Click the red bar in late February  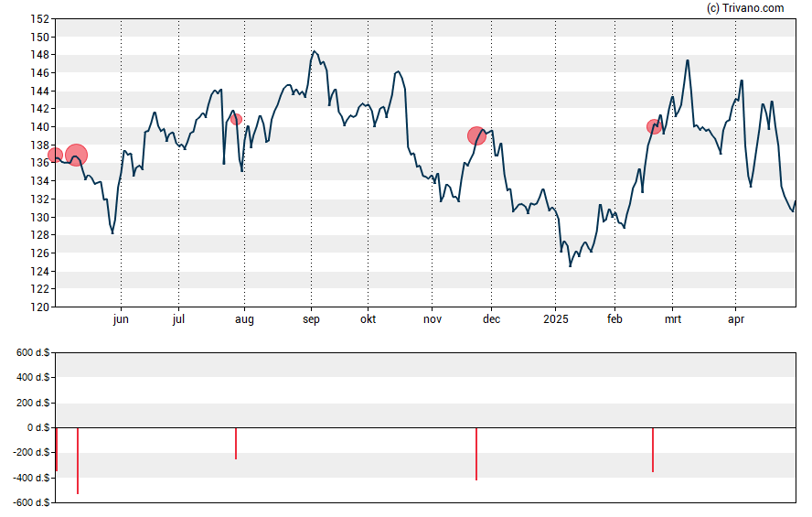pos(653,449)
